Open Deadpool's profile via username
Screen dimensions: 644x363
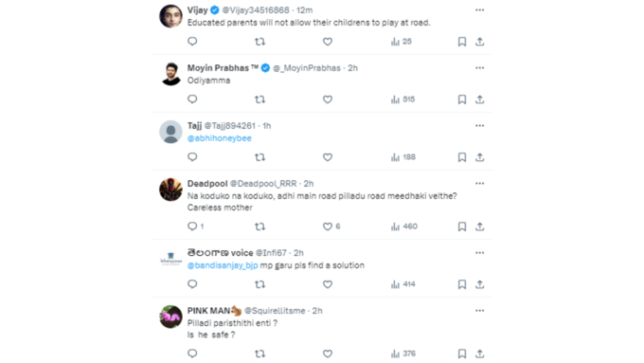263,183
